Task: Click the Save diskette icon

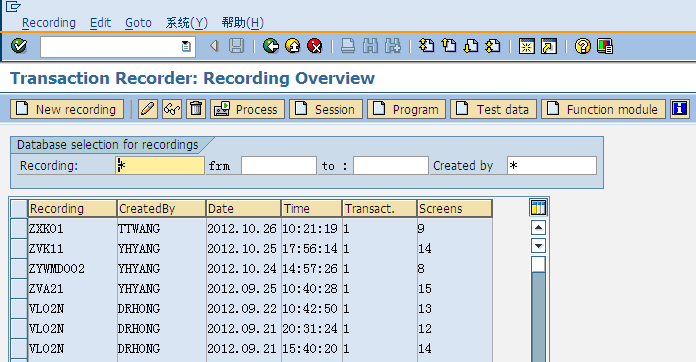Action: (x=237, y=46)
